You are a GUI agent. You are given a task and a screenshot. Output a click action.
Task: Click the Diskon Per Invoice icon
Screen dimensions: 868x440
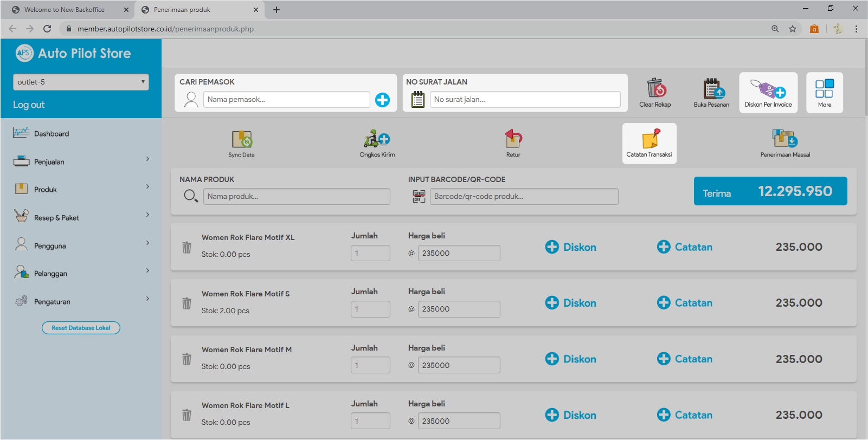point(768,88)
